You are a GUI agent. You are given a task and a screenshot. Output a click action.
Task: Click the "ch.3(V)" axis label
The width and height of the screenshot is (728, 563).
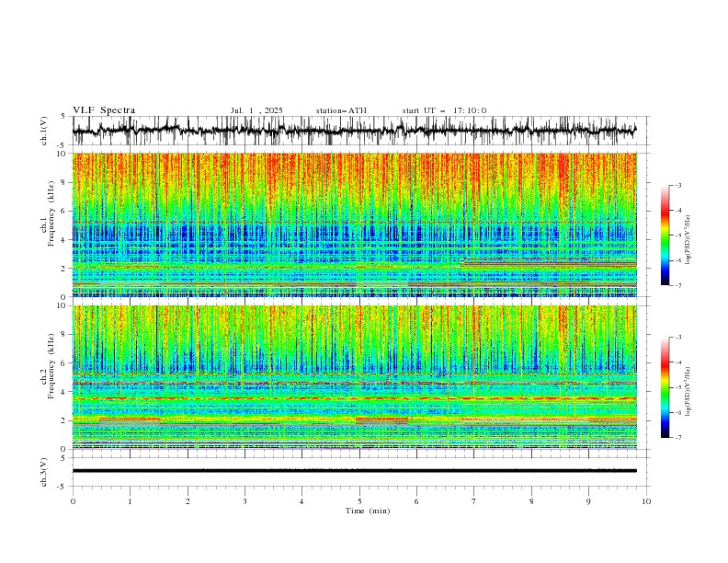pyautogui.click(x=44, y=472)
